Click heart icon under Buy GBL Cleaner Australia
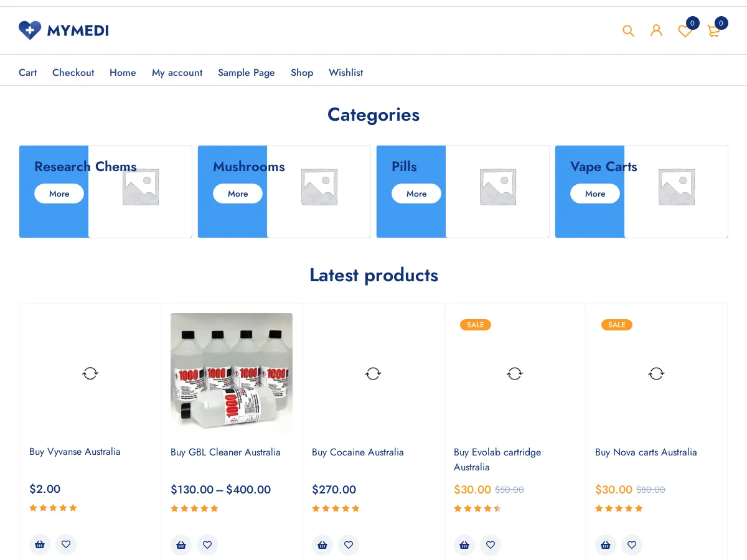The height and width of the screenshot is (560, 747). point(207,545)
